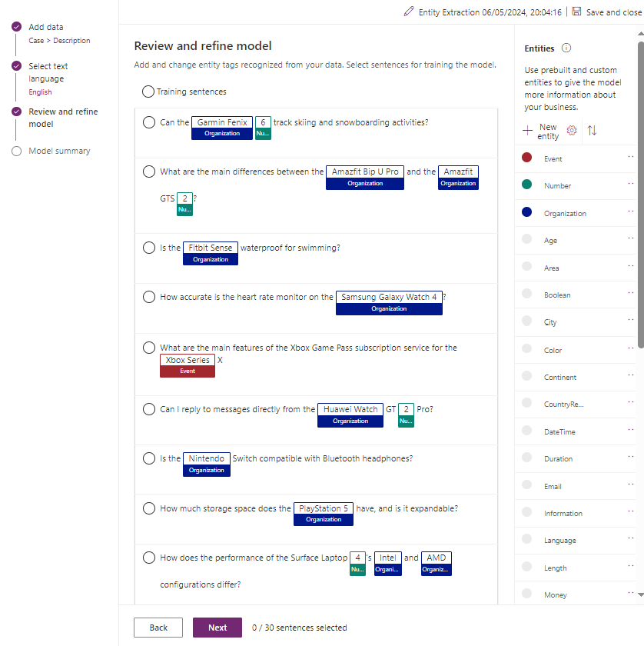
Task: Select the Surface Laptop performance sentence
Action: (149, 558)
